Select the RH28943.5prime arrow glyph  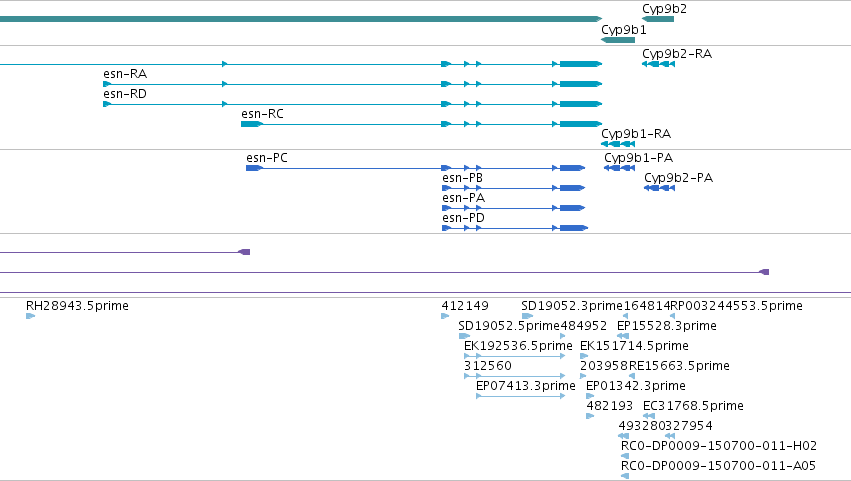click(x=30, y=316)
